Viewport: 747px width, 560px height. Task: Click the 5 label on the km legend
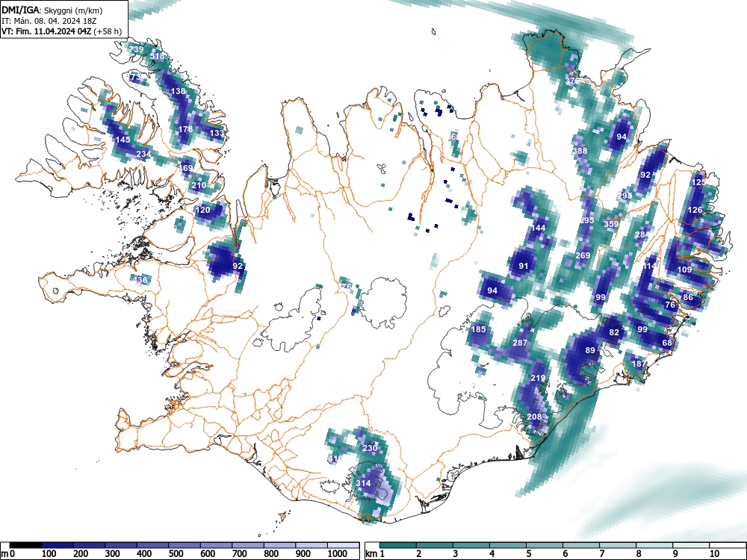click(x=528, y=553)
